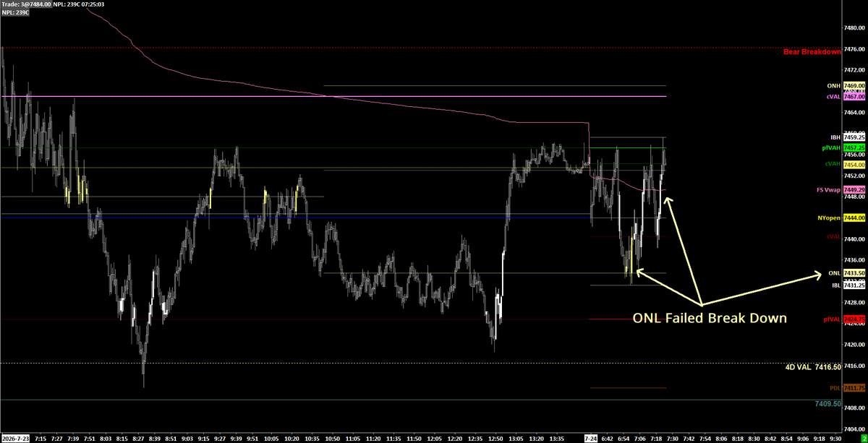Click the 9:30 time axis label
The image size is (868, 443).
[x=835, y=438]
